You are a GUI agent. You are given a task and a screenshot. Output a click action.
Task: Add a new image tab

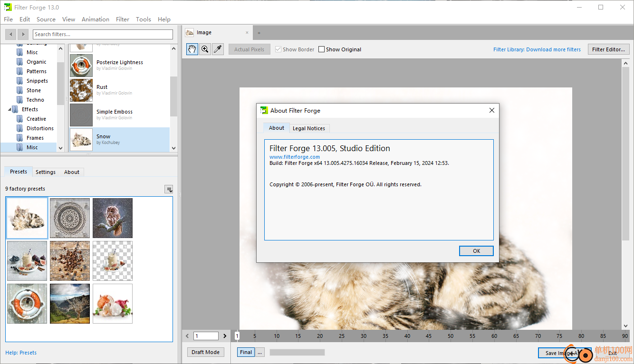[259, 33]
